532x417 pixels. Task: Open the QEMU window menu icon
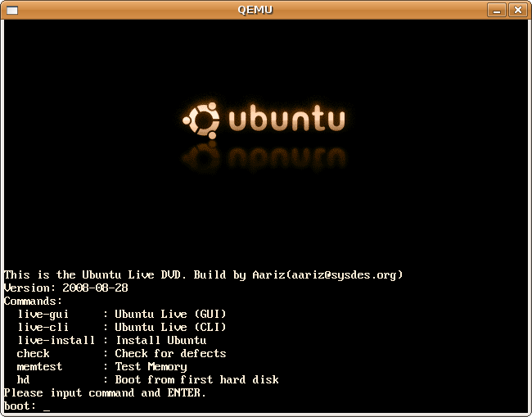point(12,10)
